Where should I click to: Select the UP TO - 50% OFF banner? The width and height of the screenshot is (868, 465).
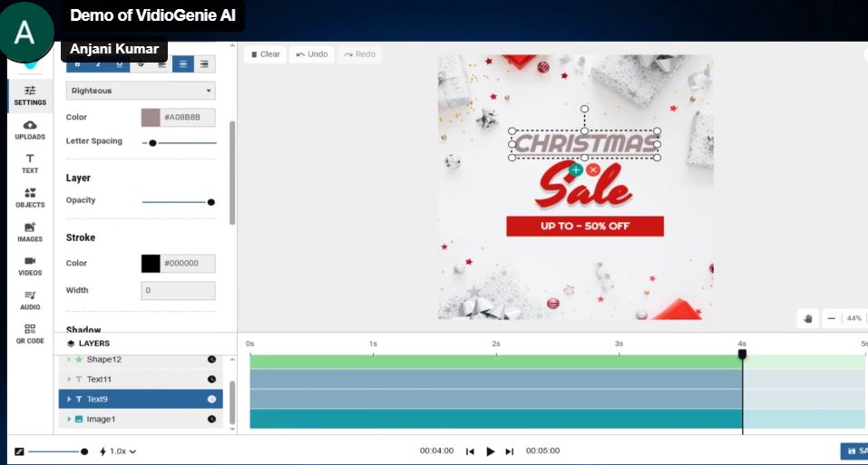pos(585,226)
